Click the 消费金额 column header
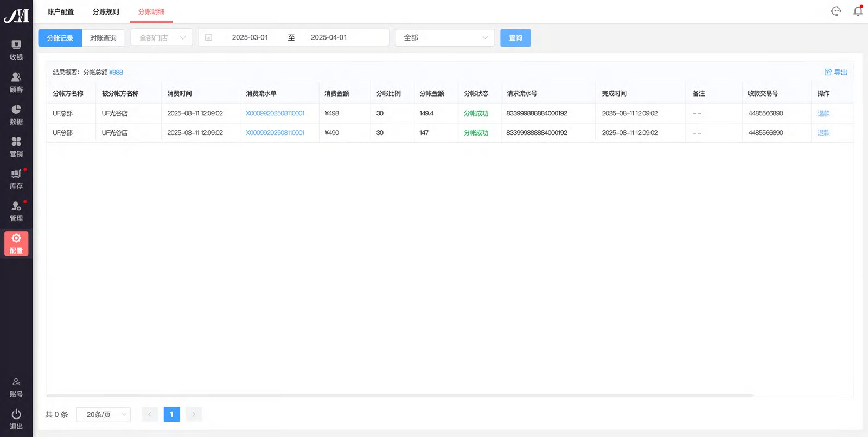The image size is (868, 437). pyautogui.click(x=337, y=93)
